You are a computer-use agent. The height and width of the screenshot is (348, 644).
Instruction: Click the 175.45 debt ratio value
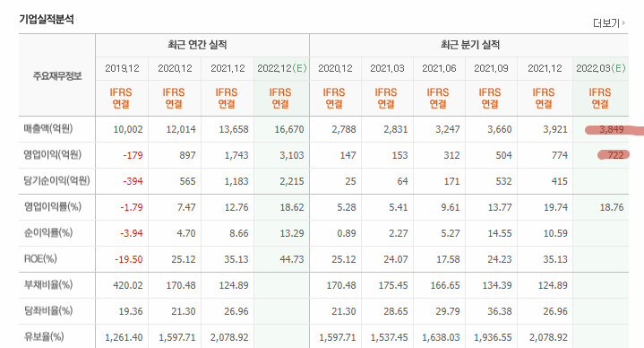(x=393, y=285)
